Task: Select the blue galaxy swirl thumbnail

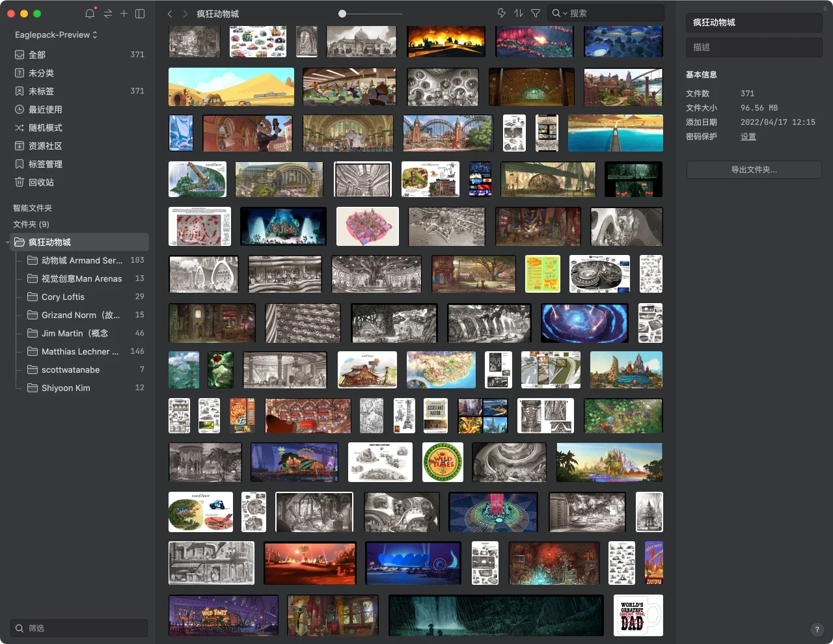Action: 584,323
